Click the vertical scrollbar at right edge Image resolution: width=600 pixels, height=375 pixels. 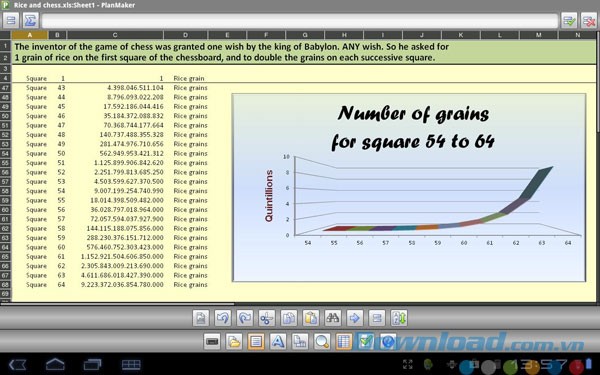click(598, 82)
